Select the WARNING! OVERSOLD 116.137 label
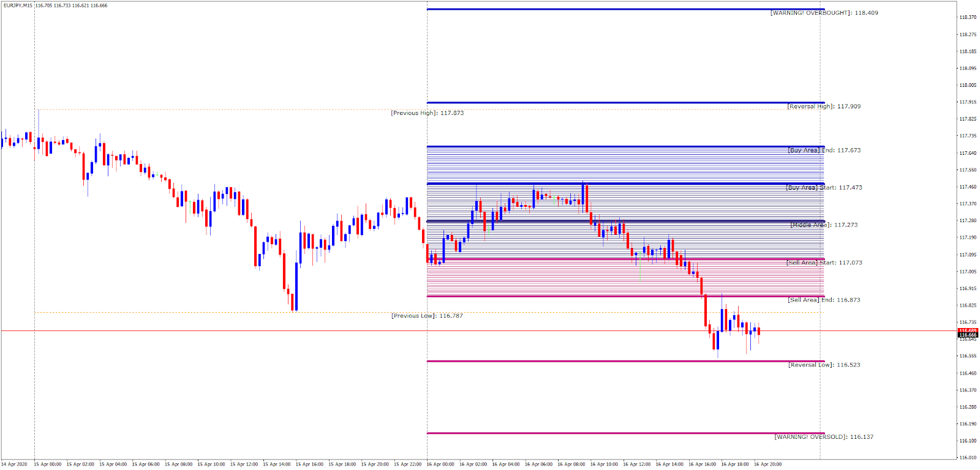980x470 pixels. point(824,438)
